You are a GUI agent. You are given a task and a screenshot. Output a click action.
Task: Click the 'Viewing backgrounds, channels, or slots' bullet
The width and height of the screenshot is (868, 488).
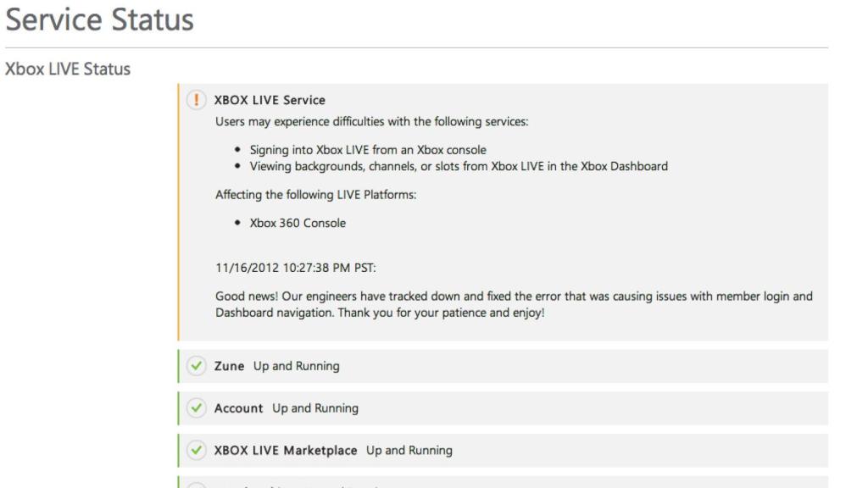458,166
